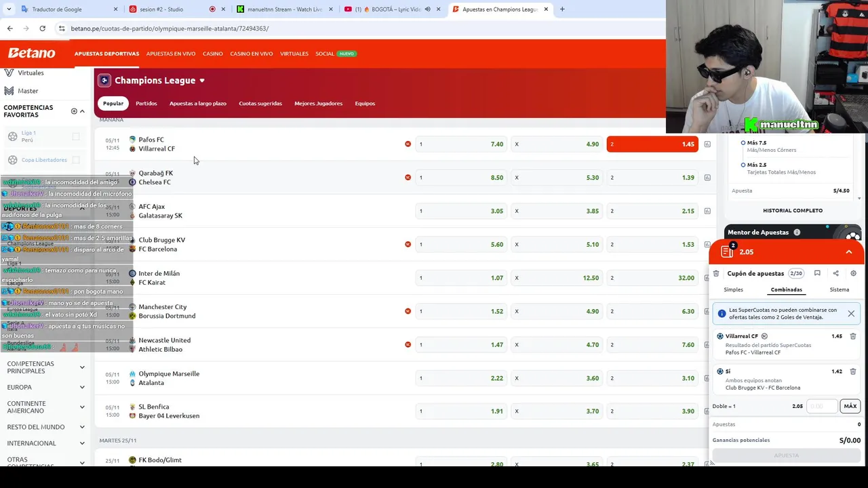Switch to Simples bet slip tab

733,289
